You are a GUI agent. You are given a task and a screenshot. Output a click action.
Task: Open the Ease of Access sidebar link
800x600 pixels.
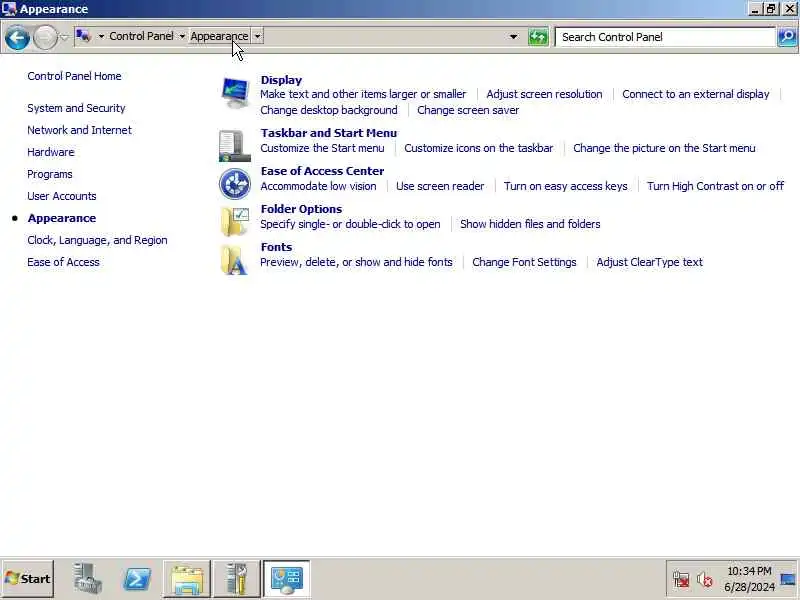coord(63,262)
